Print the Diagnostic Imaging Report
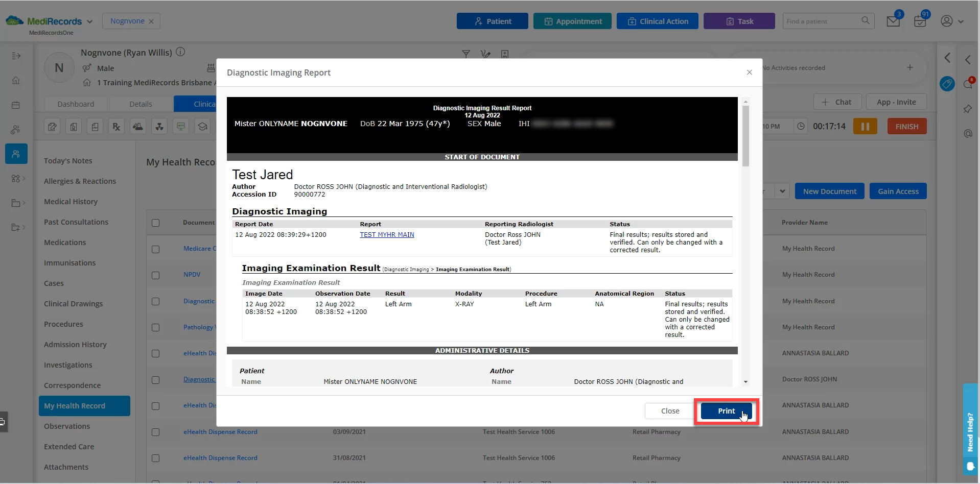 tap(726, 411)
